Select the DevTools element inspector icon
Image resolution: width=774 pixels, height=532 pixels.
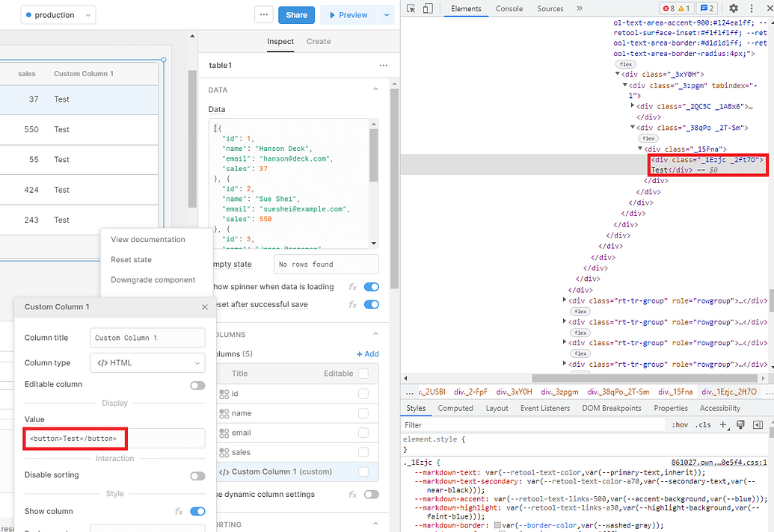[x=411, y=8]
